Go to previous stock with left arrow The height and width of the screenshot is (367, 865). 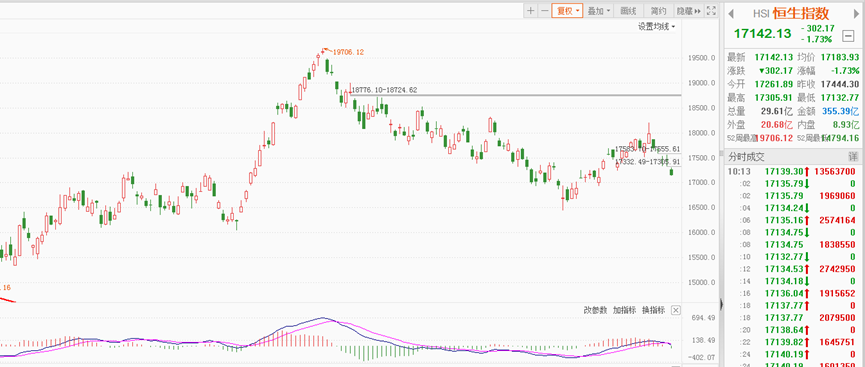[x=731, y=13]
